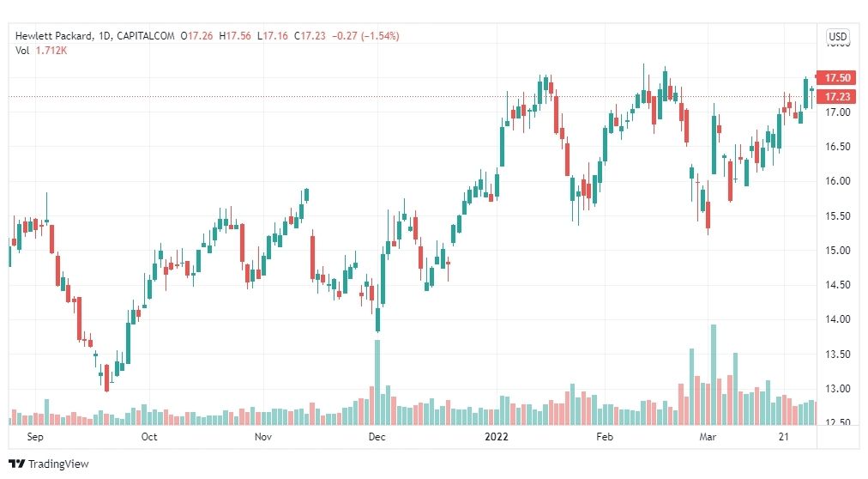868x479 pixels.
Task: Click the tallest March volume bar
Action: pos(714,375)
